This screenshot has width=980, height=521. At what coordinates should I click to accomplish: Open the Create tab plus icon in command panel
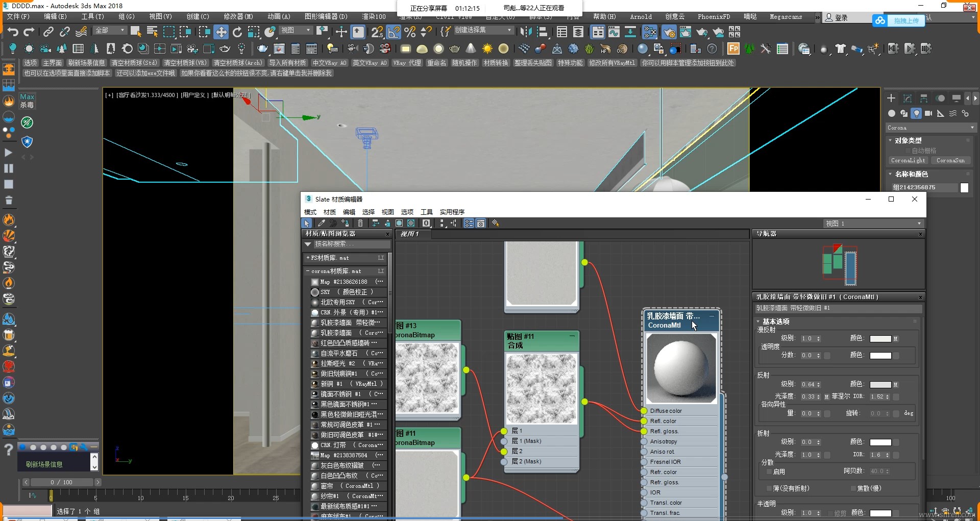(x=891, y=98)
